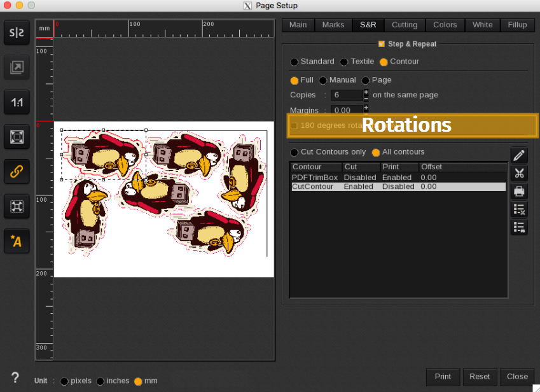Click the Reset button
Image resolution: width=540 pixels, height=392 pixels.
point(480,376)
